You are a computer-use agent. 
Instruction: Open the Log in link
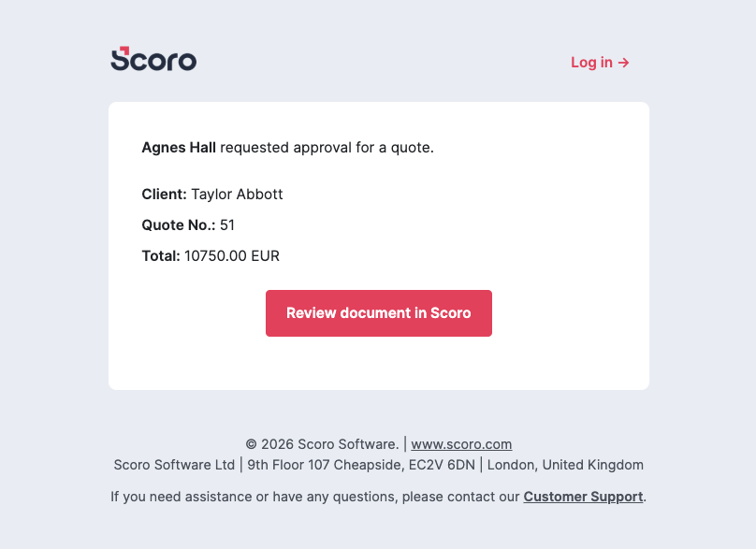click(592, 63)
